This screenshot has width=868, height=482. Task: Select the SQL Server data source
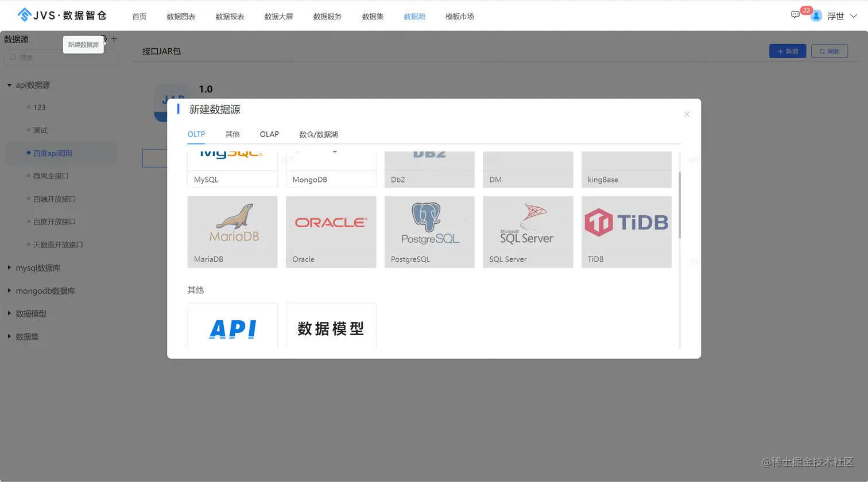click(x=528, y=232)
